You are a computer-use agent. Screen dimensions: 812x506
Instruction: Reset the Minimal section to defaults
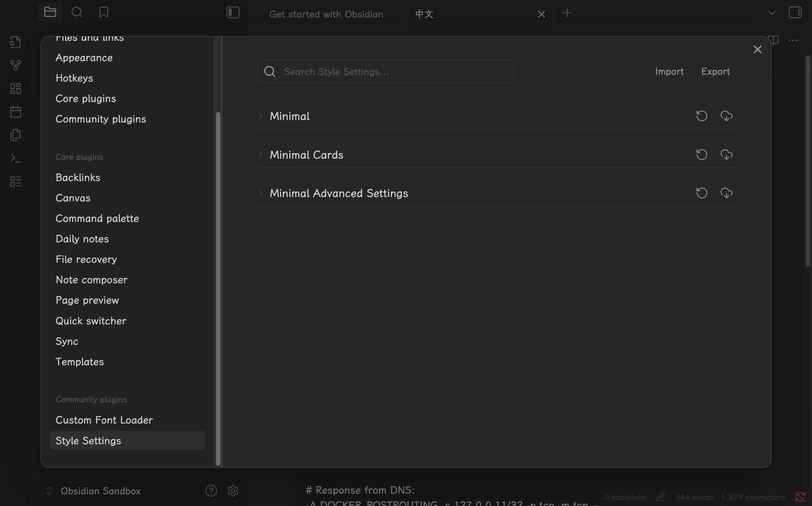(x=702, y=116)
